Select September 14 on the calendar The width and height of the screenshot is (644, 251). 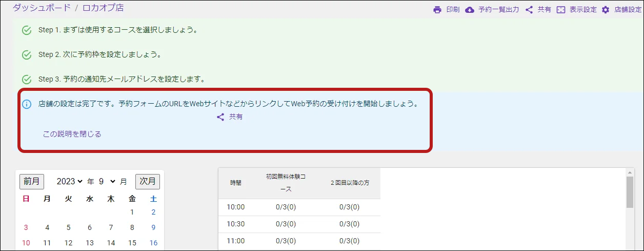point(111,243)
